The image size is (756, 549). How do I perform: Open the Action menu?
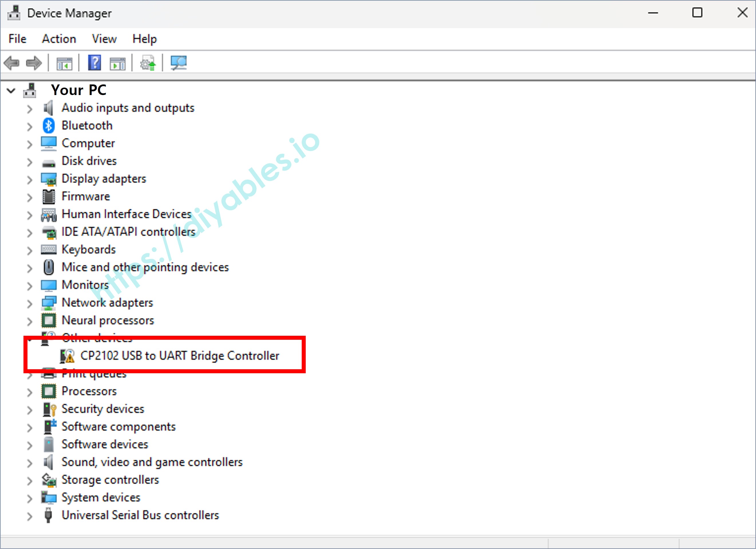[x=59, y=39]
